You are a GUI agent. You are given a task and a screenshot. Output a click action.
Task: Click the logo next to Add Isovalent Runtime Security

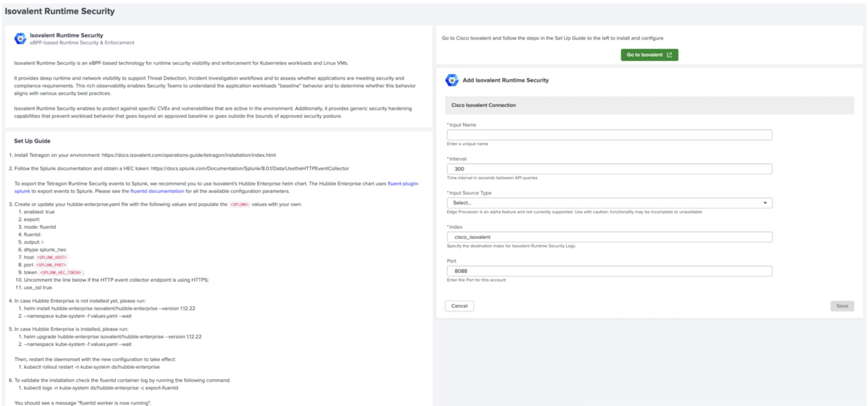coord(452,80)
